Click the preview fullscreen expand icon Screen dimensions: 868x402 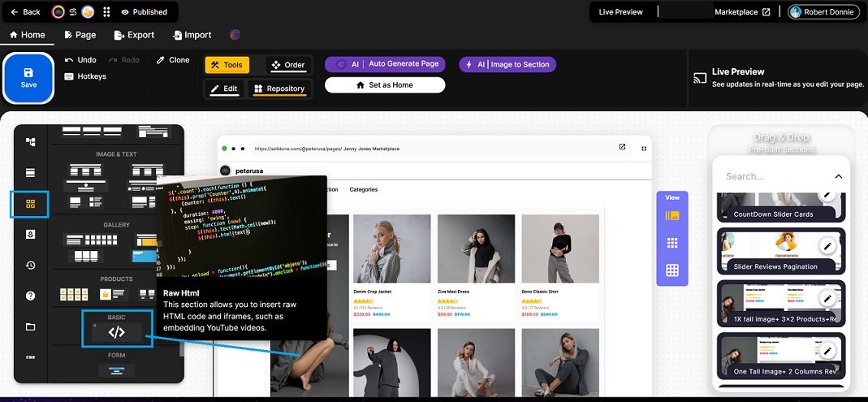[x=644, y=149]
